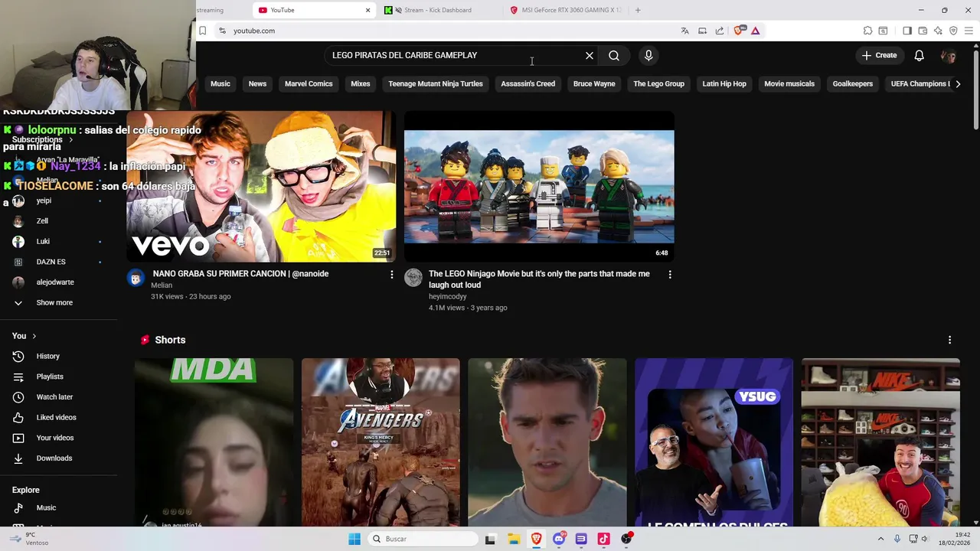Start voice search with the microphone icon
Viewport: 980px width, 551px height.
(x=648, y=55)
